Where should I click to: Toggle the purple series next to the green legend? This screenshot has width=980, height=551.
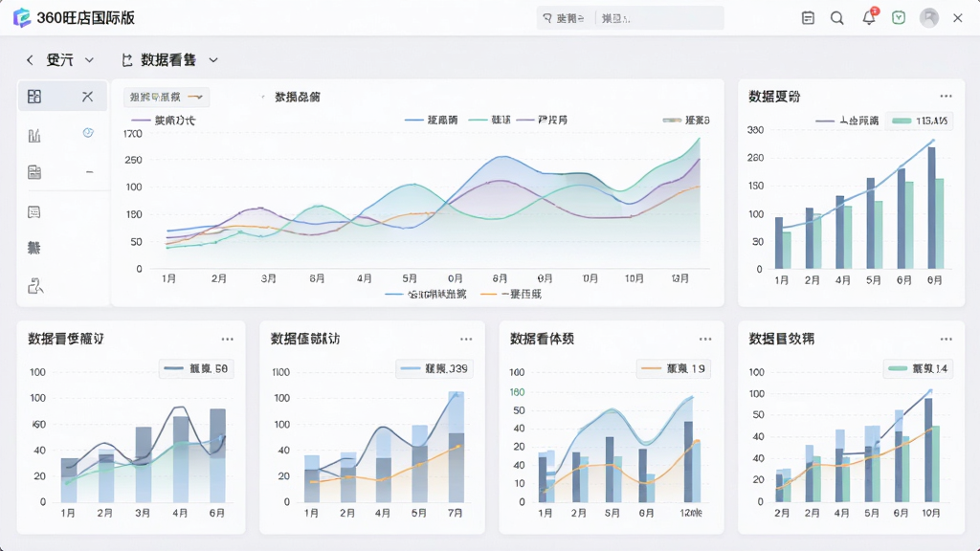542,120
